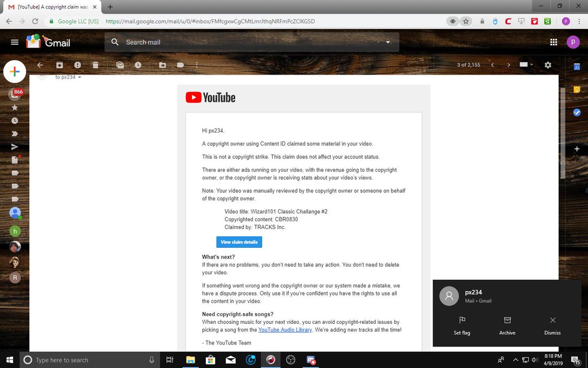Snooze this email with clock icon

coord(138,65)
